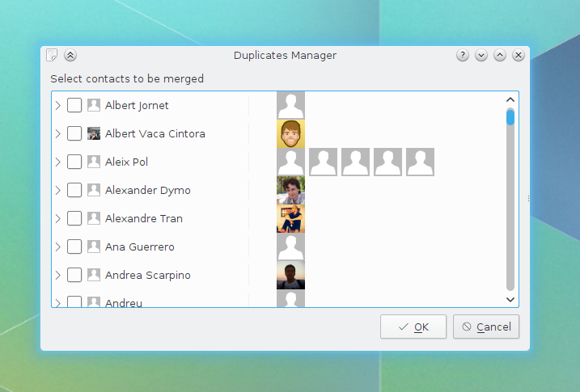Check the Albert Vaca Cintora checkbox
This screenshot has width=580, height=392.
coord(74,133)
